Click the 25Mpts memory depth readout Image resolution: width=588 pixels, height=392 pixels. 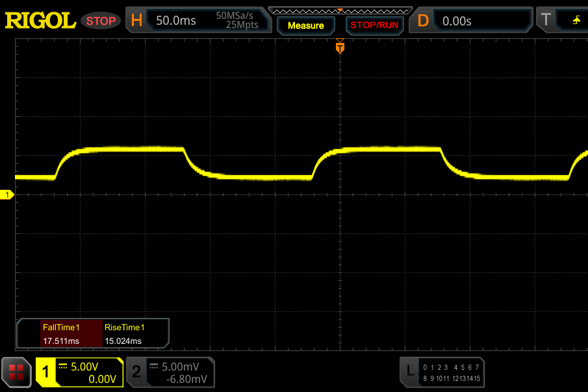point(242,25)
